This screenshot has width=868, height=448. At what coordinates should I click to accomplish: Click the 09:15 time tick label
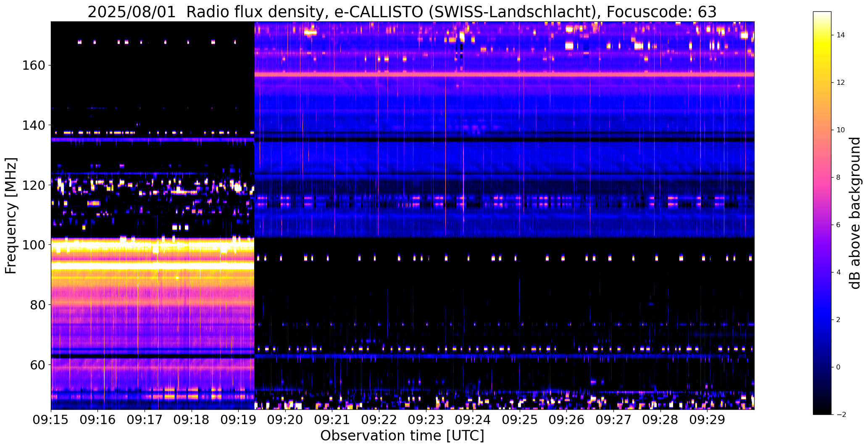click(x=51, y=419)
